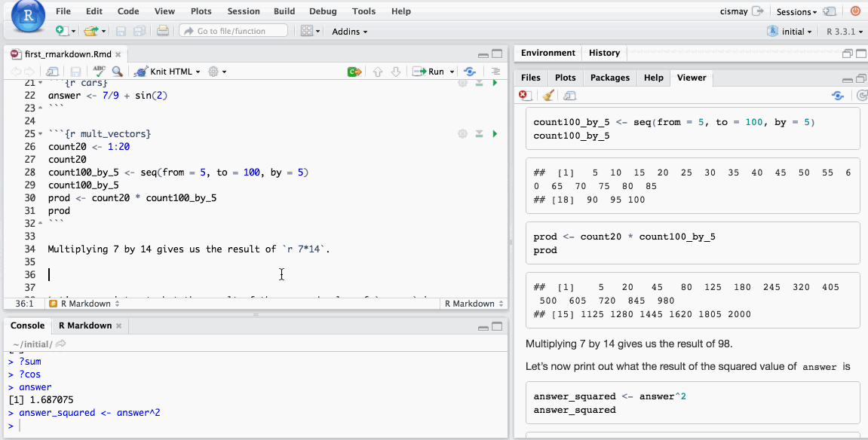Open the Session menu
This screenshot has height=440, width=868.
(243, 11)
